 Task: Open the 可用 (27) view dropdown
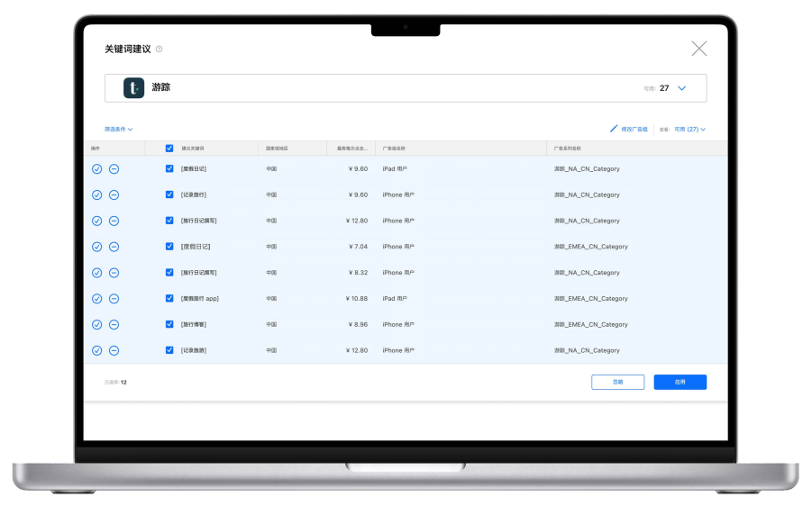pyautogui.click(x=689, y=129)
